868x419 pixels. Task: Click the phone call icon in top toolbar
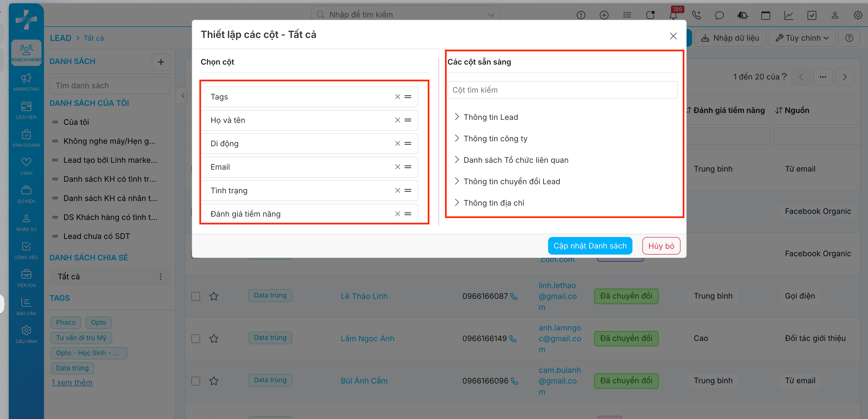696,15
